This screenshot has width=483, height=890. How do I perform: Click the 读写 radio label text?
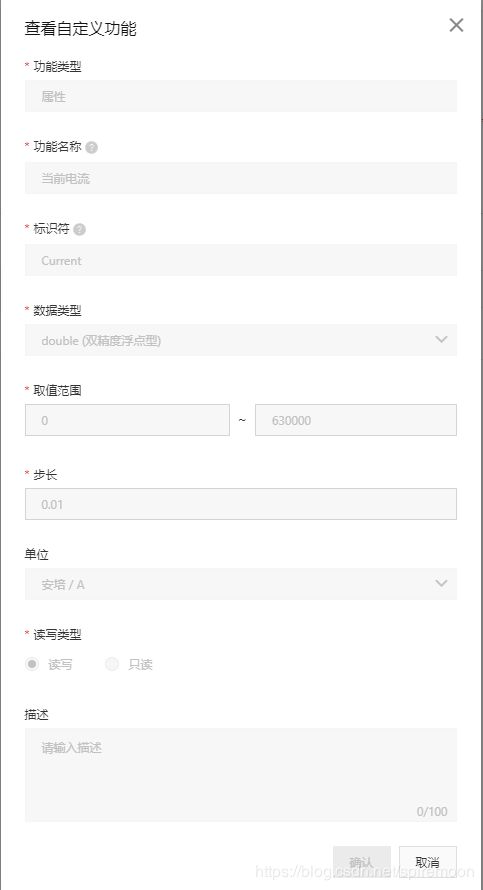click(x=60, y=664)
